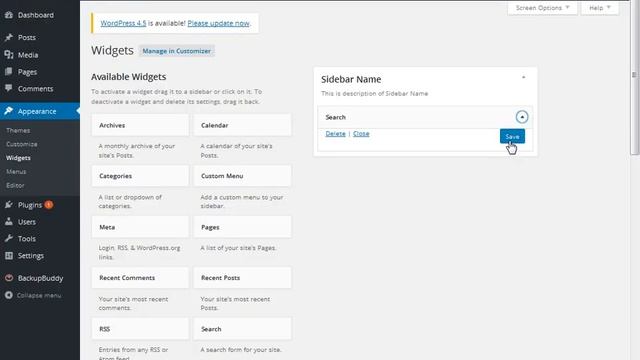Click the Dashboard gauge icon
This screenshot has width=640, height=360.
(9, 15)
